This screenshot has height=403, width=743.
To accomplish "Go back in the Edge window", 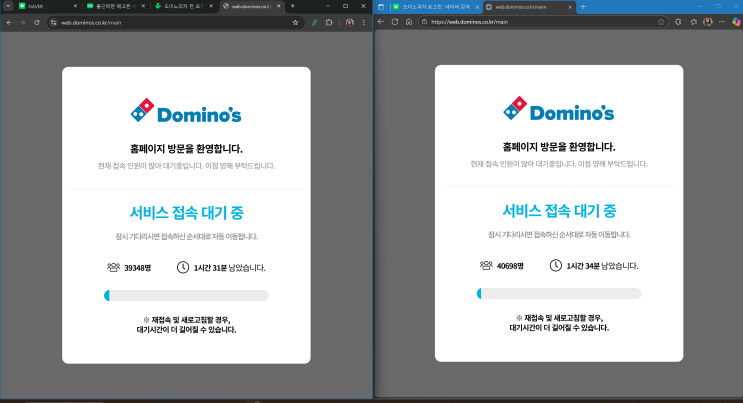I will pyautogui.click(x=381, y=22).
